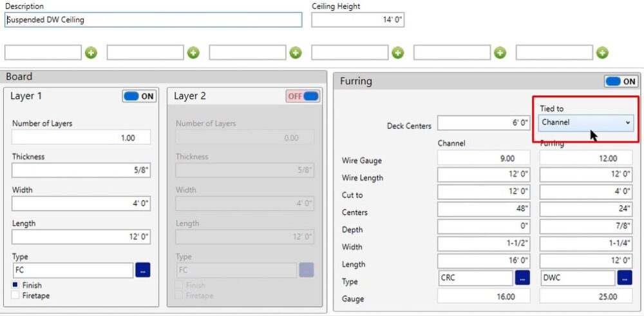The image size is (644, 316).
Task: Click the Description text field
Action: point(153,20)
